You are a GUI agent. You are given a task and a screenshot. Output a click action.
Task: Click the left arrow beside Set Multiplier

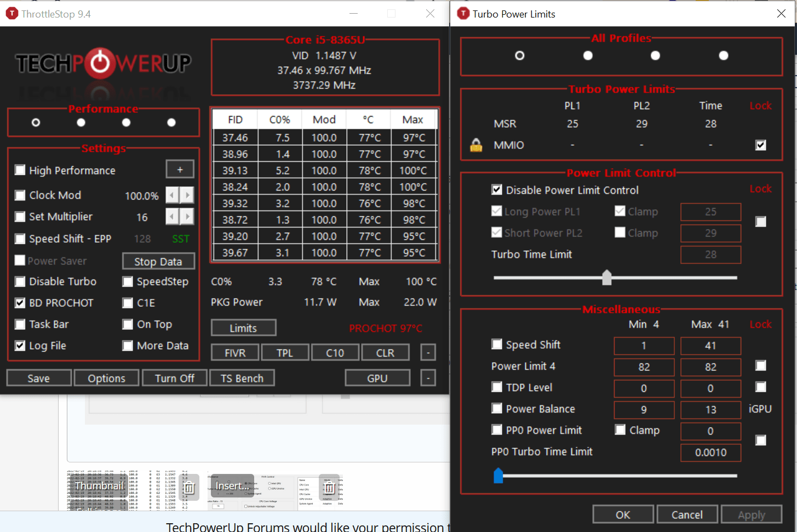coord(171,216)
